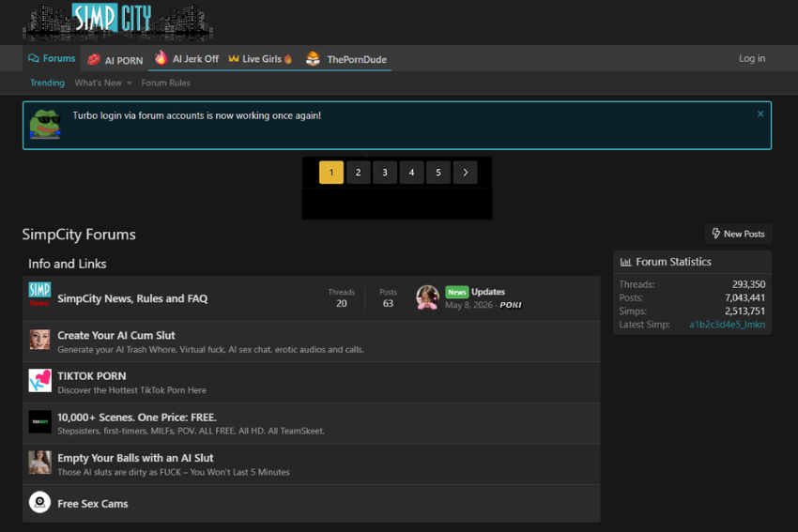The height and width of the screenshot is (532, 798).
Task: Click the frog mascot notice icon
Action: [x=45, y=124]
